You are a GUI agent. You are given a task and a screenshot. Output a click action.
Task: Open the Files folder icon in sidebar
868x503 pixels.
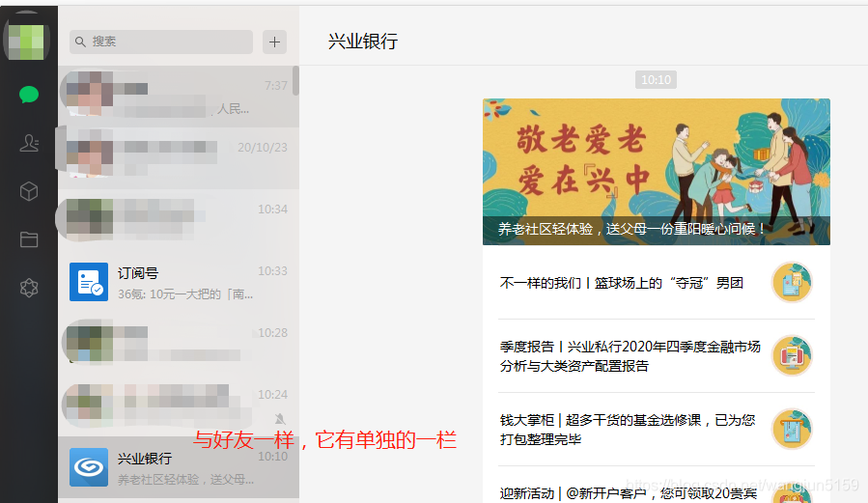29,239
